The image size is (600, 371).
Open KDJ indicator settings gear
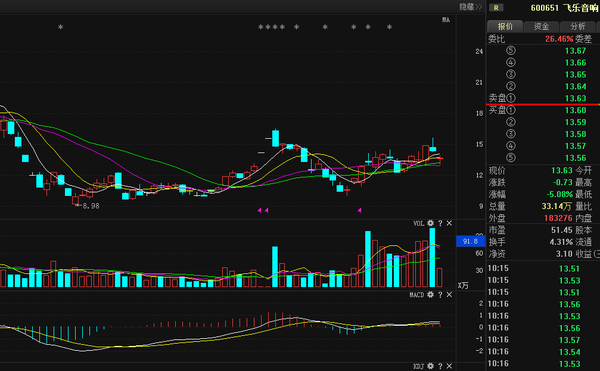click(x=430, y=366)
